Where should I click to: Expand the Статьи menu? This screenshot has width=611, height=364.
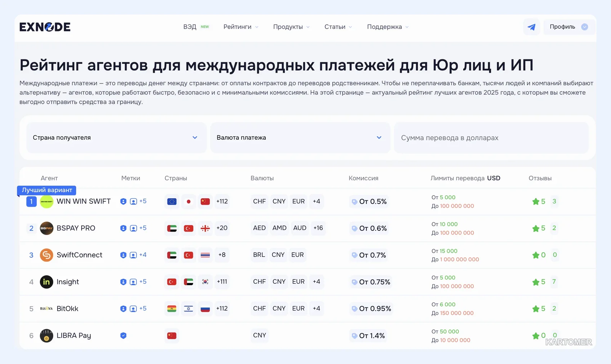338,27
